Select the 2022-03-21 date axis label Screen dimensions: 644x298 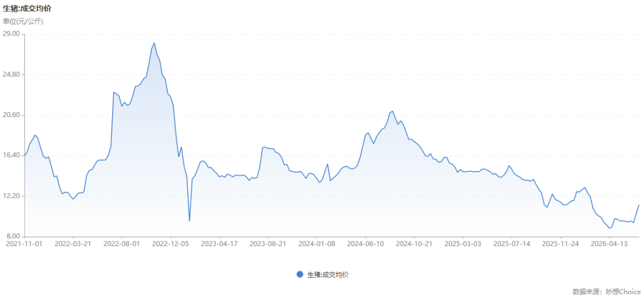73,243
